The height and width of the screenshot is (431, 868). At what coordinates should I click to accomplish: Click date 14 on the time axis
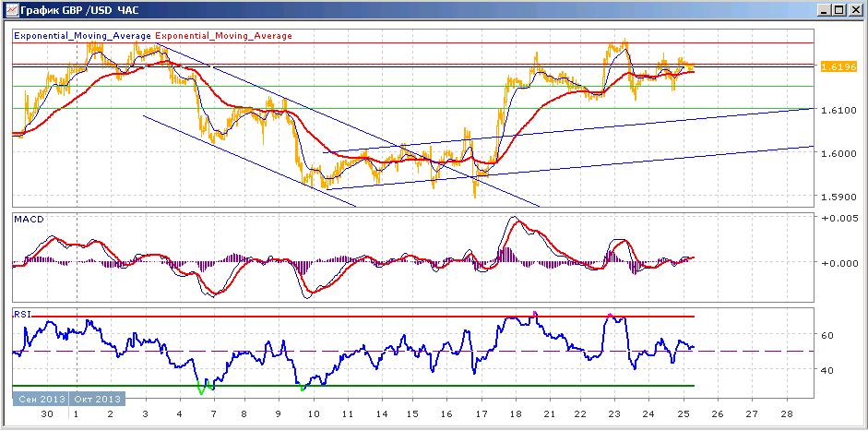pyautogui.click(x=381, y=414)
